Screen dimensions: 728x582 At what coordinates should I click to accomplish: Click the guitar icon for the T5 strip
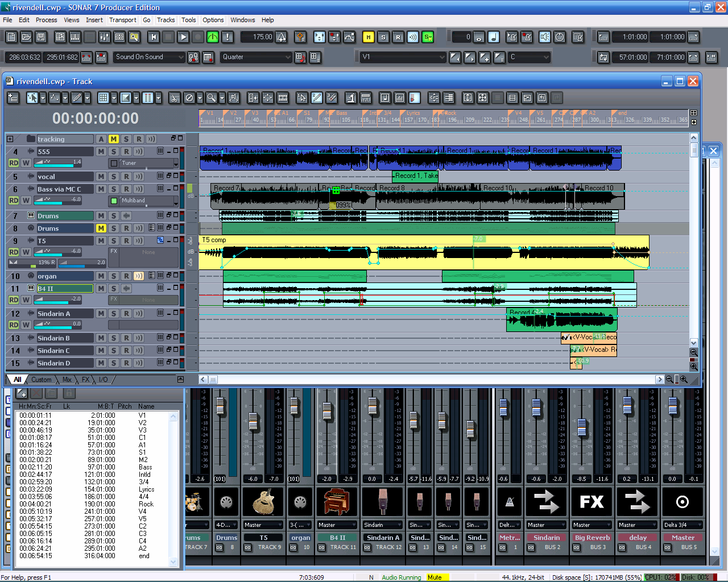262,502
